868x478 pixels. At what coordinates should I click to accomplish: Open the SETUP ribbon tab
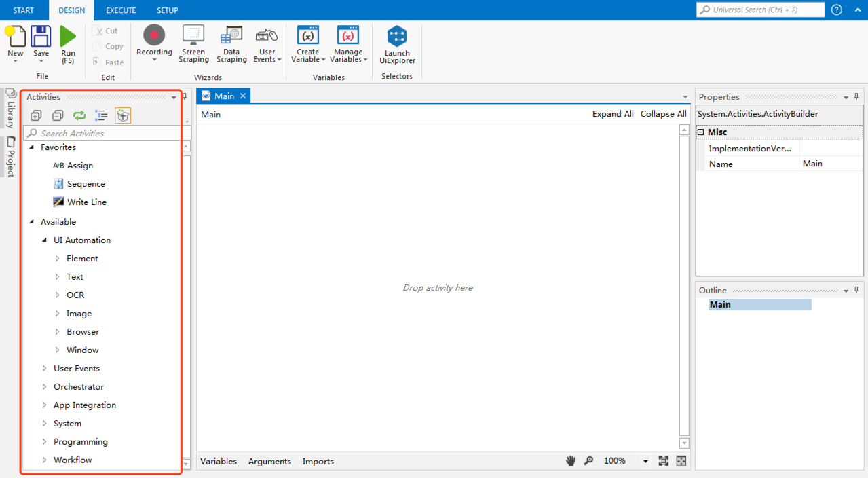tap(167, 10)
